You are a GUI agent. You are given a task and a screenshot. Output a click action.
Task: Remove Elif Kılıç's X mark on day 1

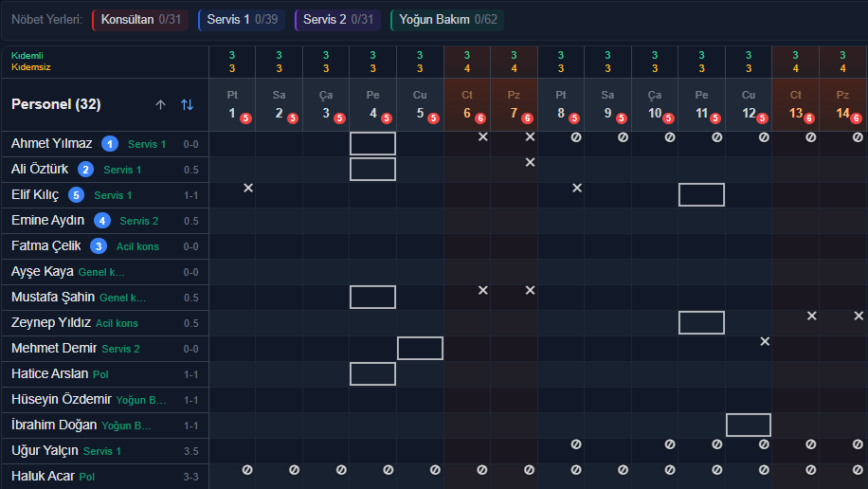248,189
